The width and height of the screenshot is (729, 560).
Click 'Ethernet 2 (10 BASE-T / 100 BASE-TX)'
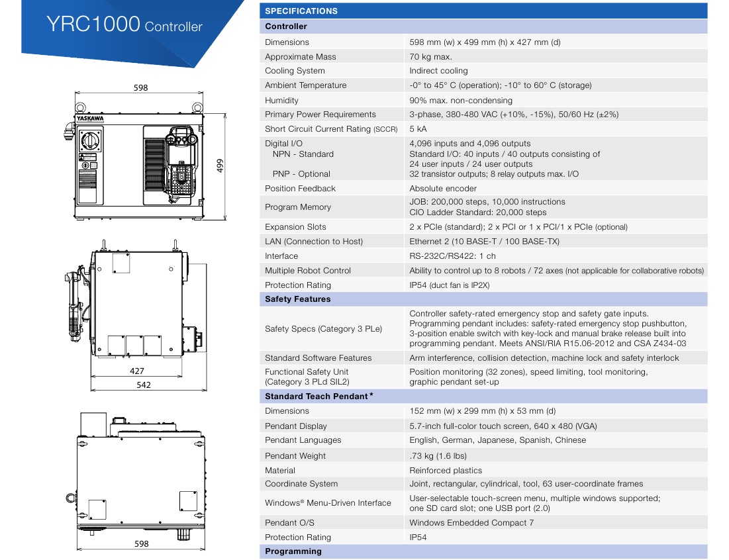pos(484,241)
